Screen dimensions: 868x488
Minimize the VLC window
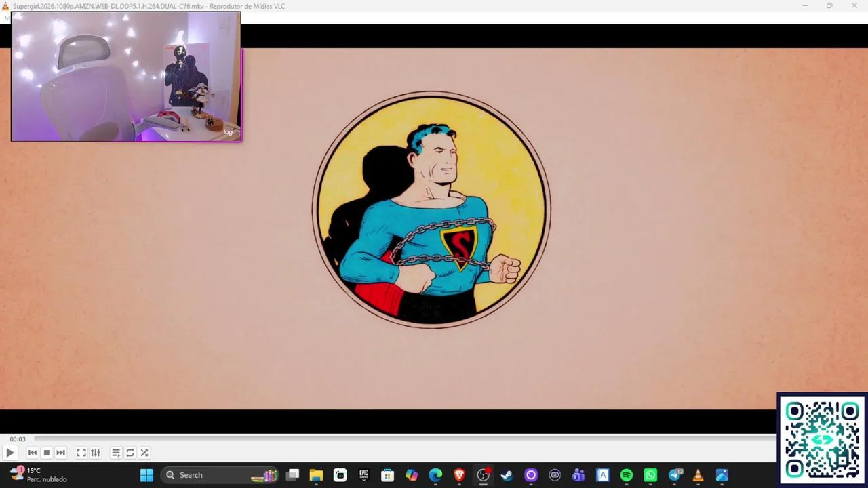[805, 6]
